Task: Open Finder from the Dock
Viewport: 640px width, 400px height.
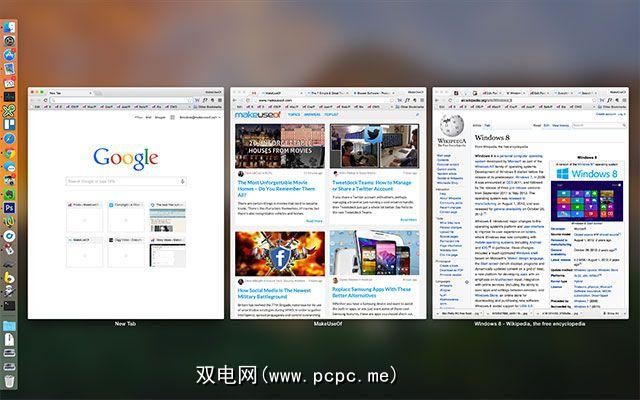Action: (x=9, y=27)
